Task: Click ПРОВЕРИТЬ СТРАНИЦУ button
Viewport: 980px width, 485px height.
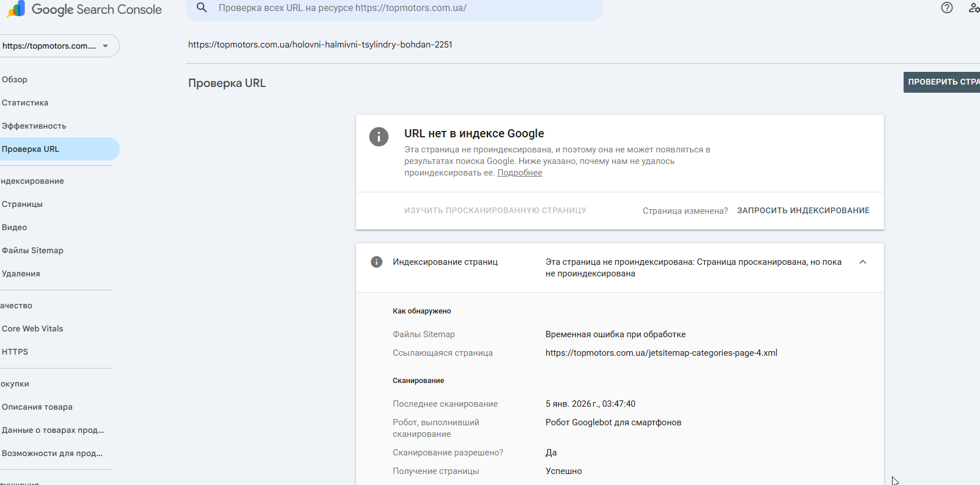Action: coord(942,82)
